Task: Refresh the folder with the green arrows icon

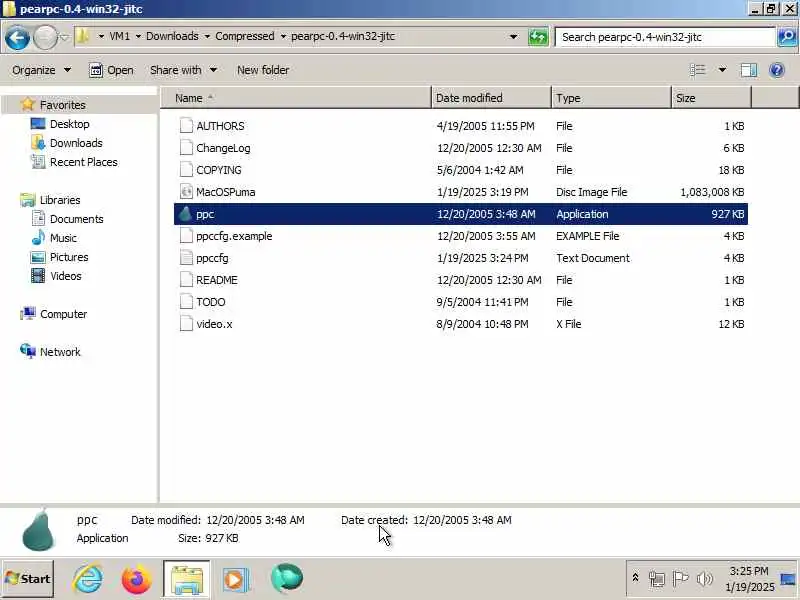Action: (538, 37)
